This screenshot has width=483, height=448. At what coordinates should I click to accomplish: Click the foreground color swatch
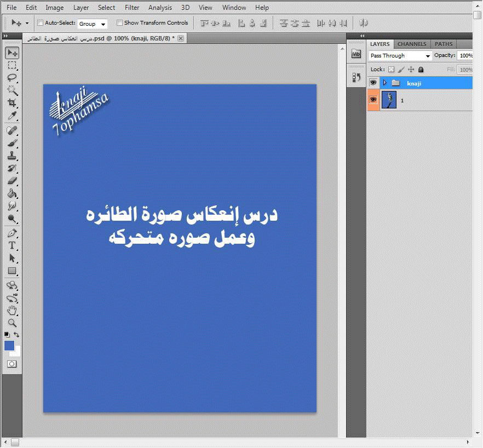tap(9, 346)
